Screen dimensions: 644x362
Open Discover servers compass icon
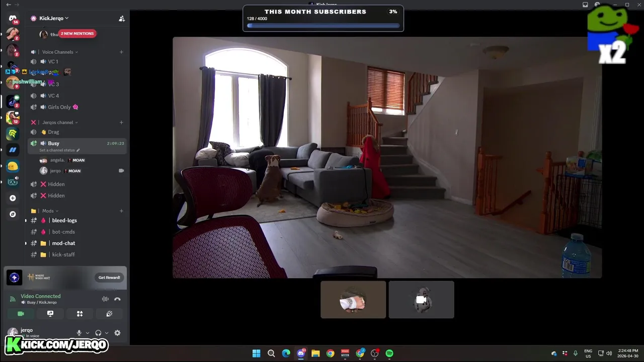click(13, 214)
